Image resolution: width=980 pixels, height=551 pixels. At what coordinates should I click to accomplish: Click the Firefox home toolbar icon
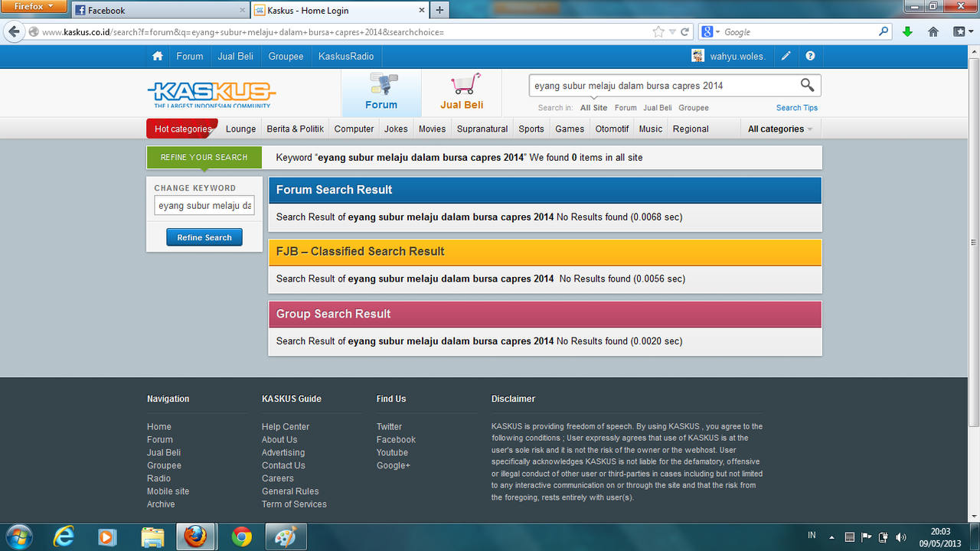pos(933,32)
